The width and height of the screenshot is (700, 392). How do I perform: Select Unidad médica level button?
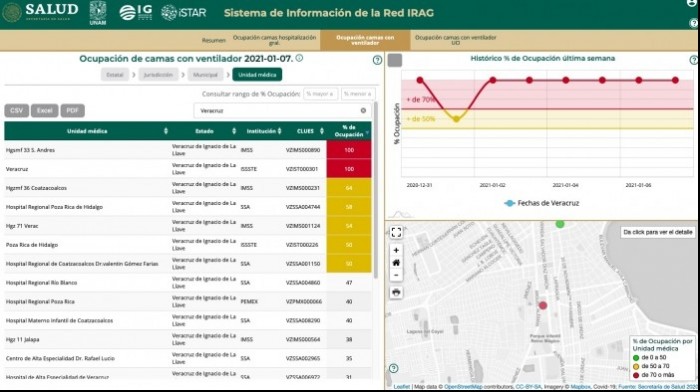click(x=257, y=75)
